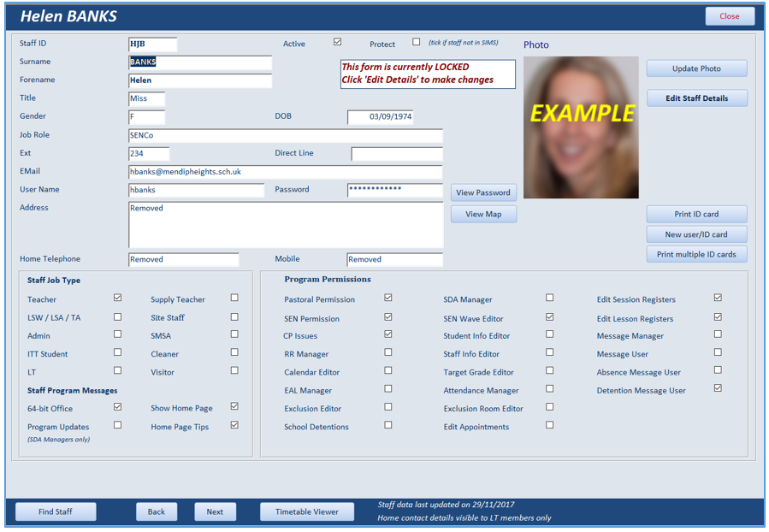The width and height of the screenshot is (769, 532).
Task: Toggle Detention Message User checkbox
Action: tap(718, 388)
